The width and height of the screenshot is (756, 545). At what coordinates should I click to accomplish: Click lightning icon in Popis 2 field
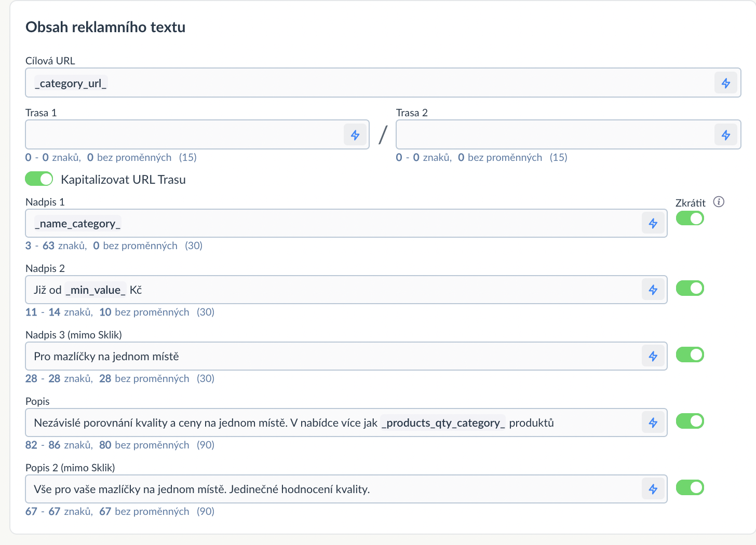pos(653,489)
